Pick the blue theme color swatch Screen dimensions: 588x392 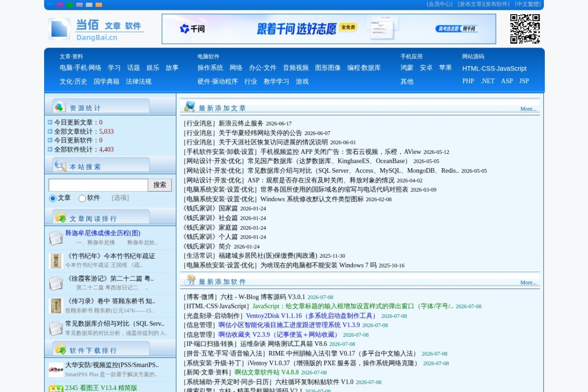click(x=50, y=4)
